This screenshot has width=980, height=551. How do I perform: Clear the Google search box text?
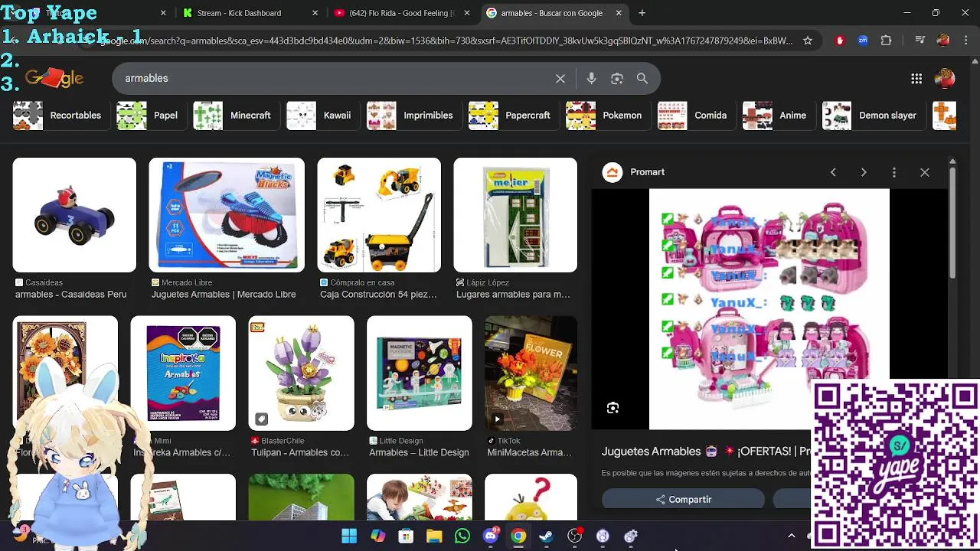pyautogui.click(x=560, y=79)
